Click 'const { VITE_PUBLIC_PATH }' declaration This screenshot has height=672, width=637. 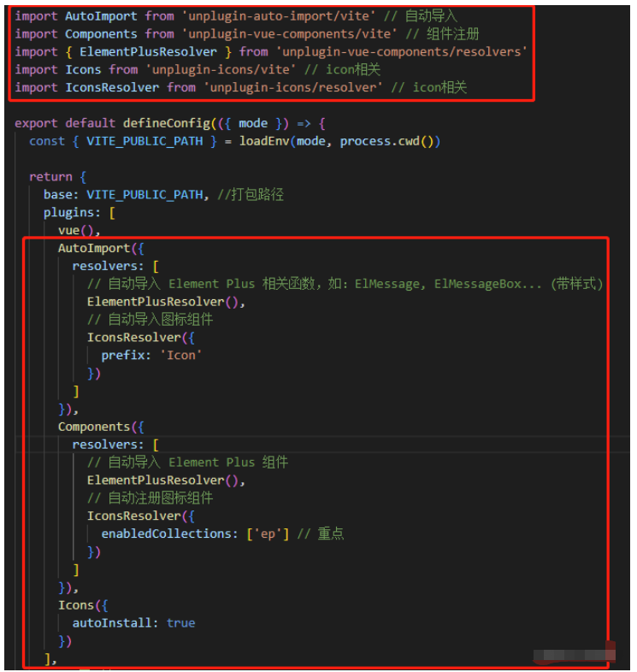click(123, 141)
